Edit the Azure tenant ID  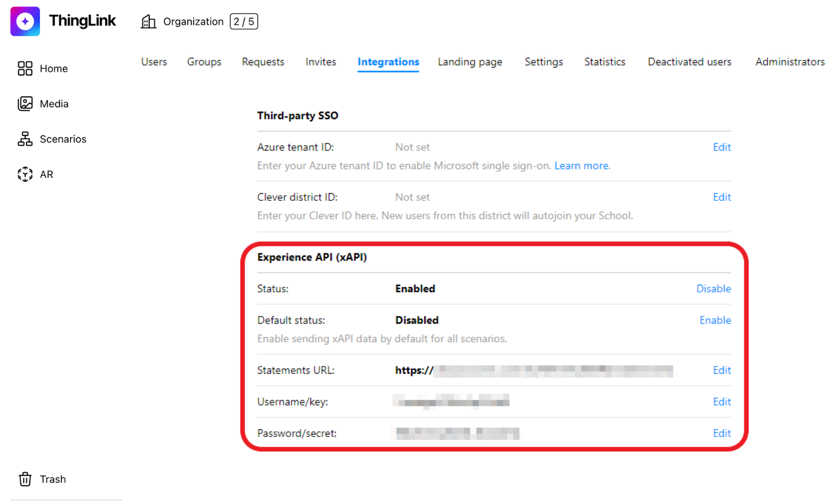tap(721, 147)
